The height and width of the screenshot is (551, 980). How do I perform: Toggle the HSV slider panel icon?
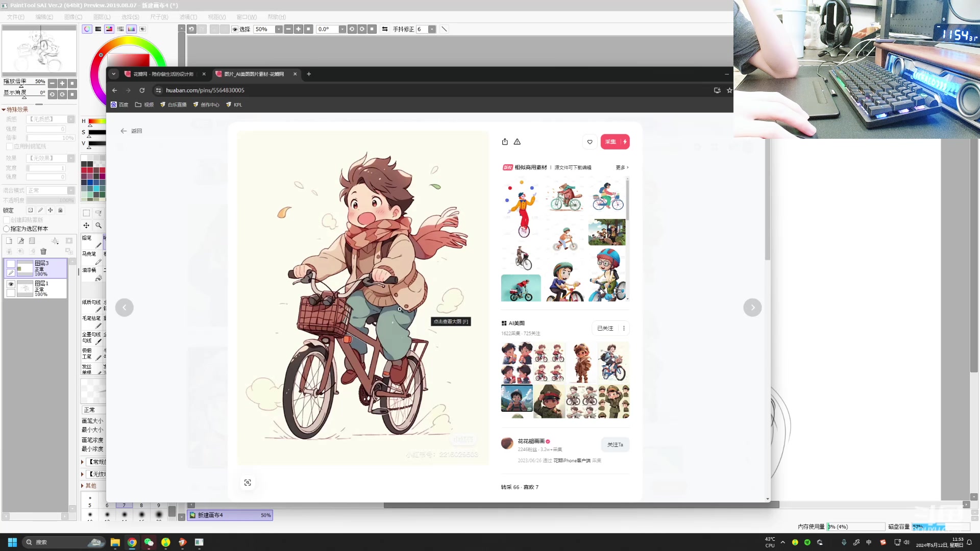click(x=109, y=29)
